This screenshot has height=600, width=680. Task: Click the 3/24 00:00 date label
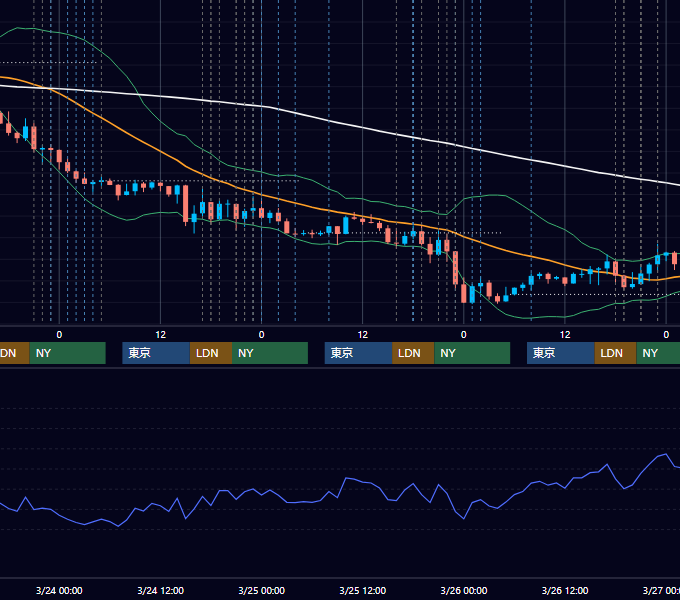pos(59,590)
